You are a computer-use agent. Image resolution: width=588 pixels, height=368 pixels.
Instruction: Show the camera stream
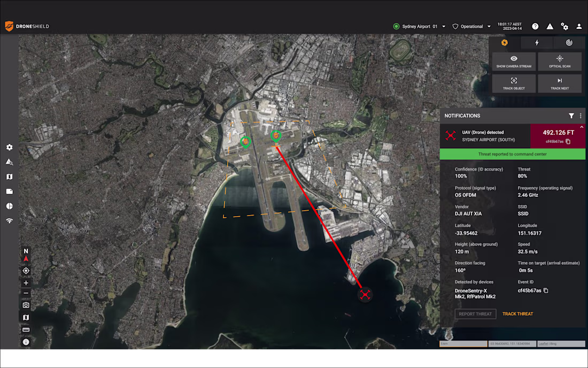(514, 62)
